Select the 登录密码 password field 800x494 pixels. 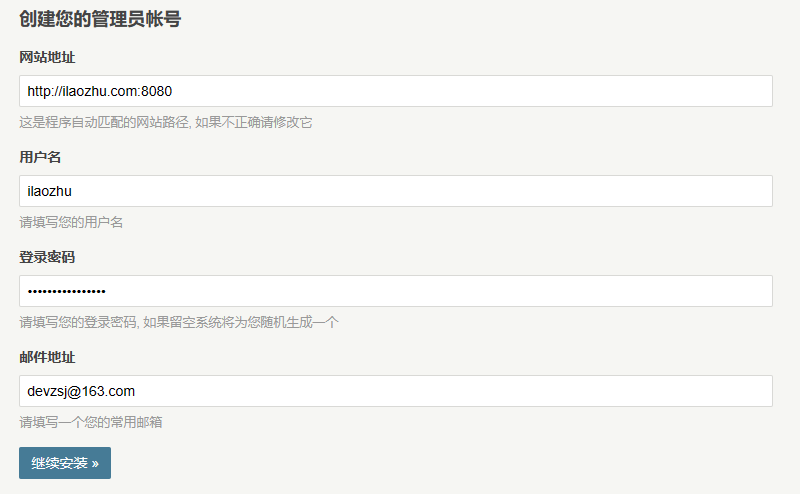pos(396,291)
